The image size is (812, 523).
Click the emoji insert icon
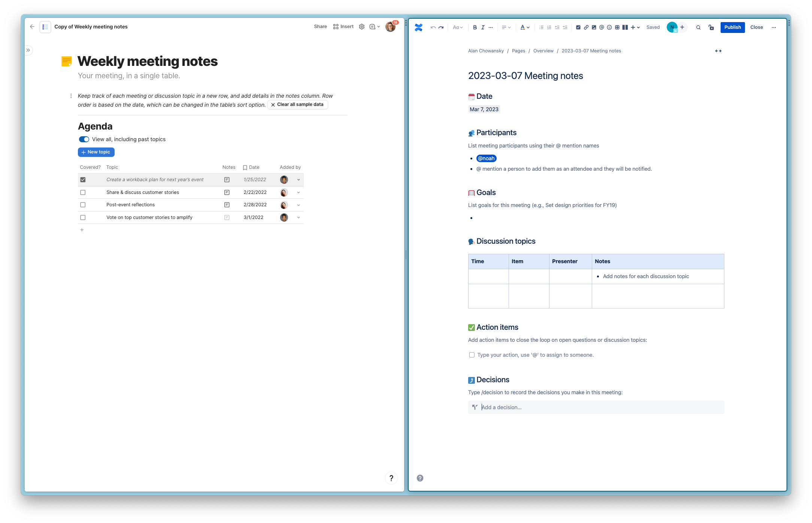pyautogui.click(x=609, y=27)
